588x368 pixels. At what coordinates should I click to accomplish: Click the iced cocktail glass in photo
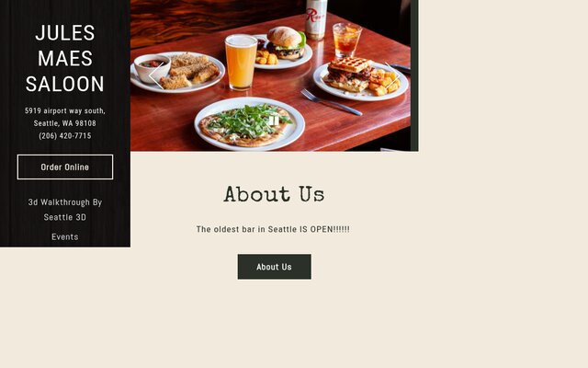pos(346,40)
